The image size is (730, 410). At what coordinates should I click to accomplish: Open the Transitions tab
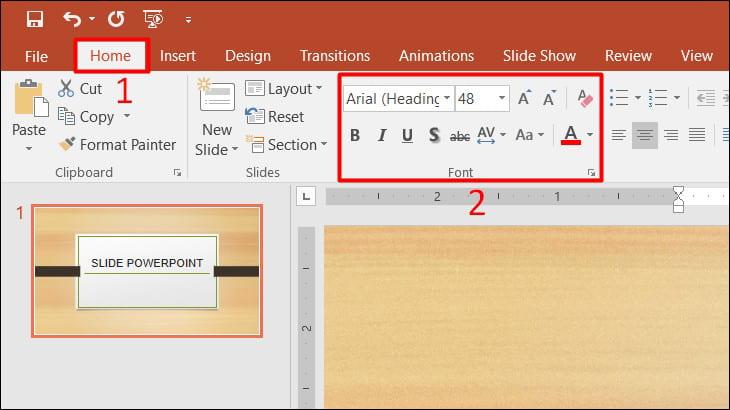[335, 56]
